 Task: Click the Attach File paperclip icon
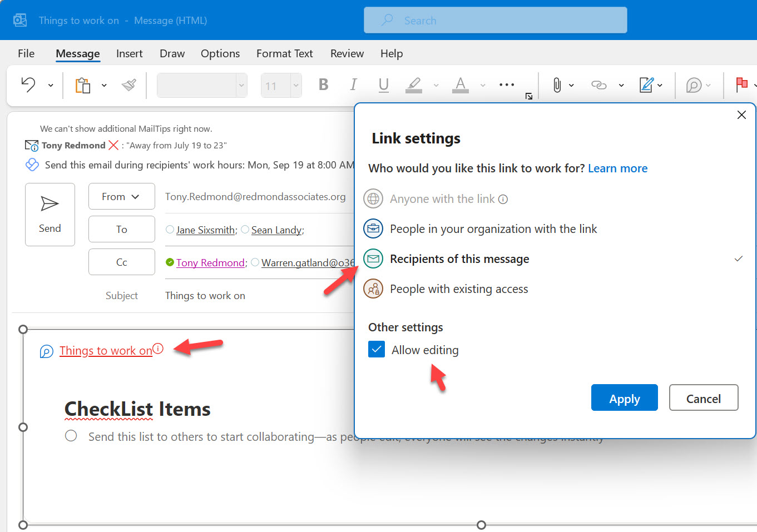[557, 85]
